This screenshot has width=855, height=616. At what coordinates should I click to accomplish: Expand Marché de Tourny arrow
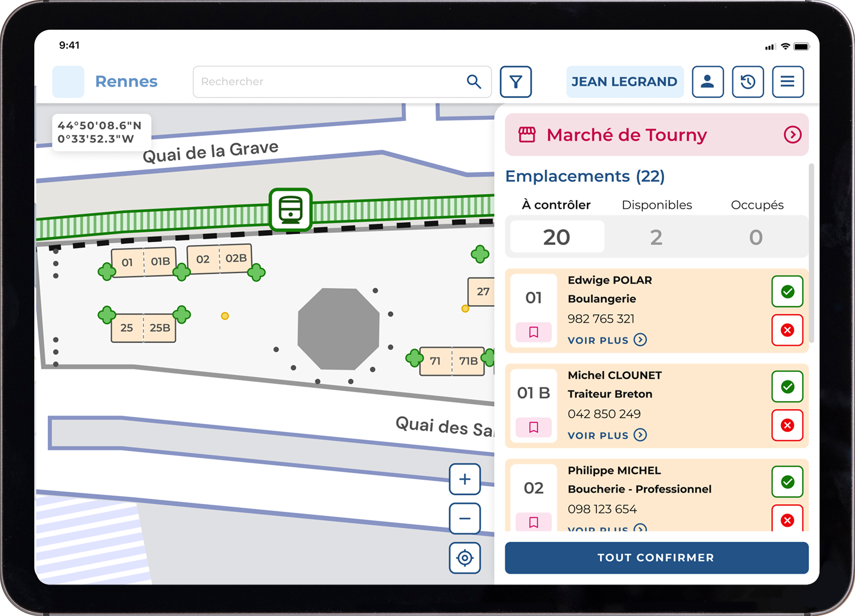[x=792, y=135]
